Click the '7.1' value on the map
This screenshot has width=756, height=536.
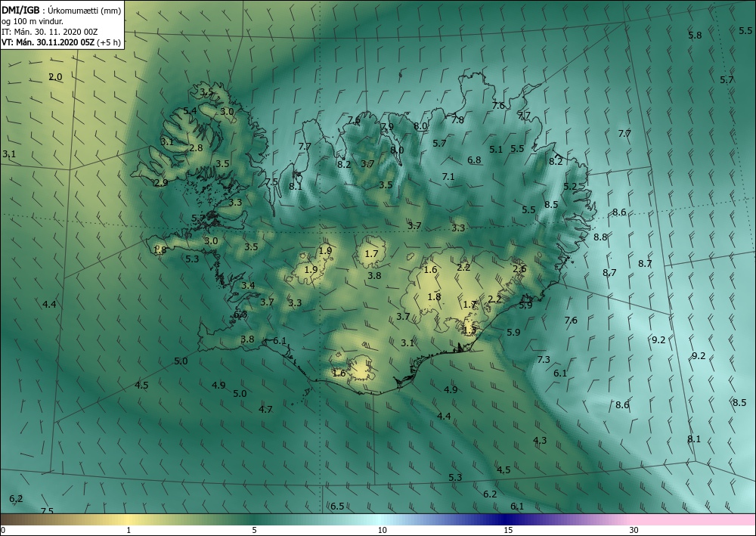click(448, 177)
